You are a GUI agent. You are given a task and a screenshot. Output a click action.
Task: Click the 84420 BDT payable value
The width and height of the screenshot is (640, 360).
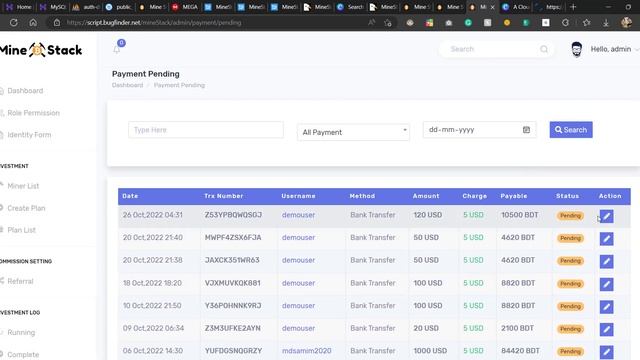pyautogui.click(x=520, y=351)
